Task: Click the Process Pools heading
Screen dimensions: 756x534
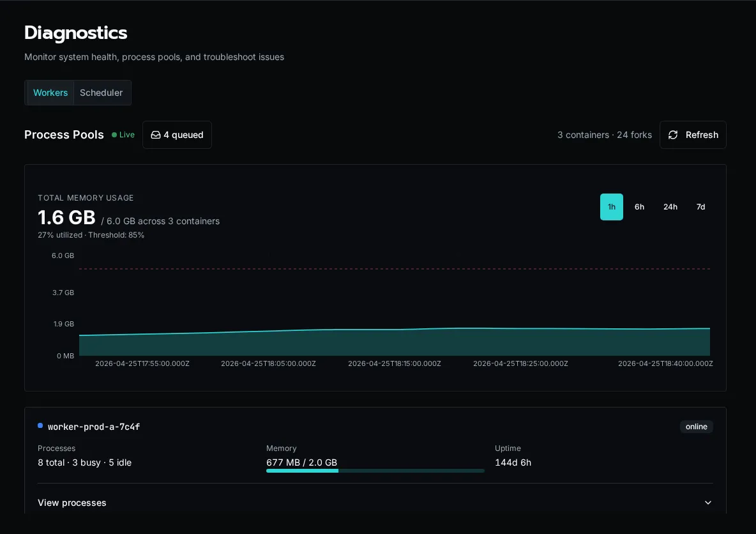Action: click(64, 135)
